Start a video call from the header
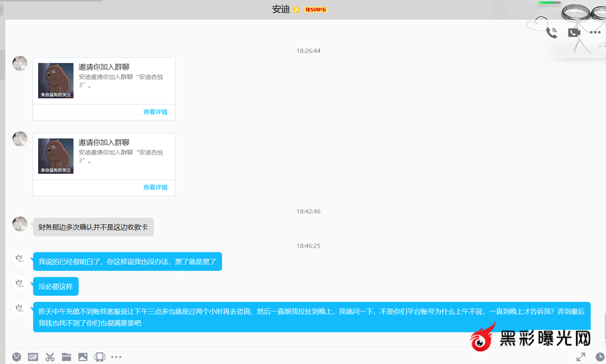The width and height of the screenshot is (606, 364). [574, 33]
